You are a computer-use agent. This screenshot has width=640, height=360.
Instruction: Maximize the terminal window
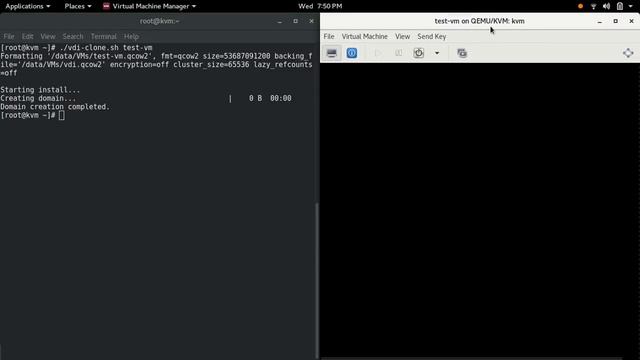pyautogui.click(x=296, y=21)
